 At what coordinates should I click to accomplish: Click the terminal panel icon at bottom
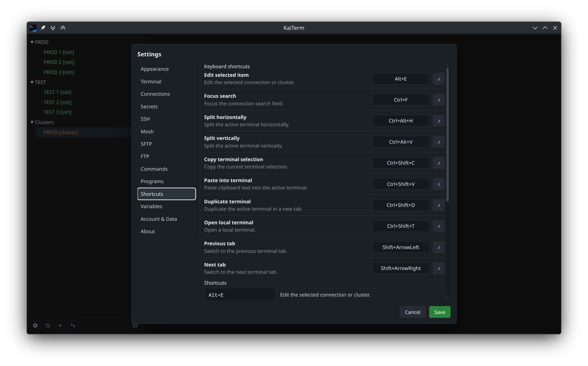135,325
